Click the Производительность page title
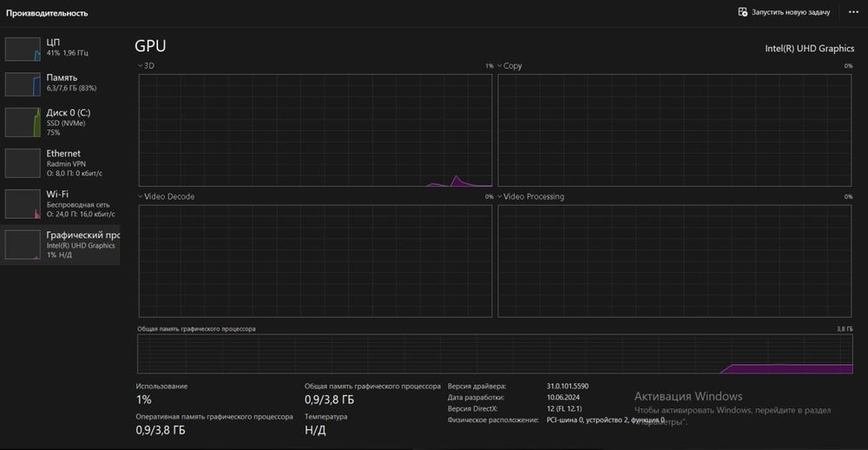The height and width of the screenshot is (450, 868). coord(47,13)
